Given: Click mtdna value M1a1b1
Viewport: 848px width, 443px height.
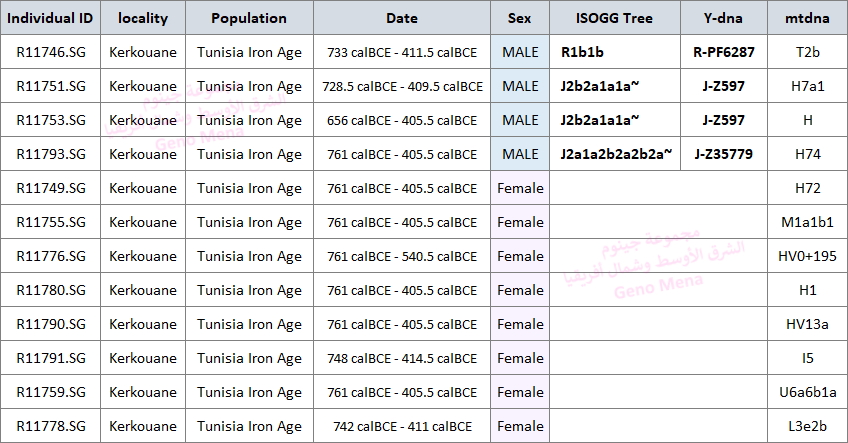Looking at the screenshot, I should (807, 222).
